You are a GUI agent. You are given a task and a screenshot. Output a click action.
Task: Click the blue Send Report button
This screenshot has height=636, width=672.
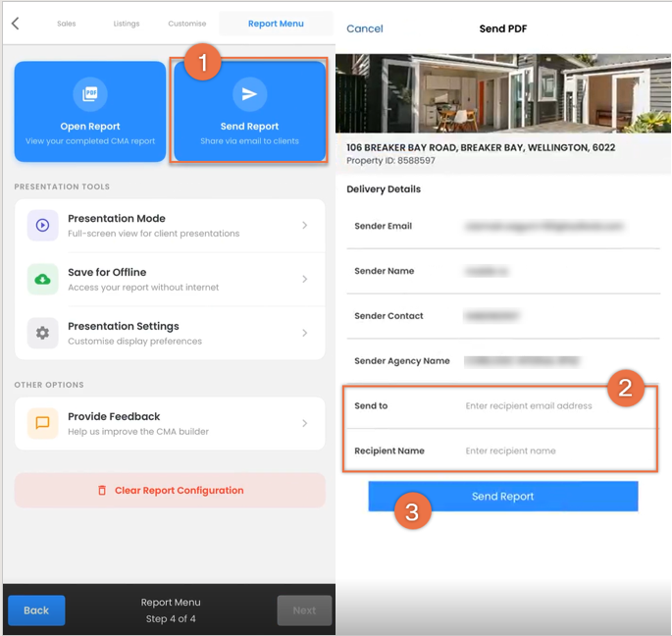503,497
